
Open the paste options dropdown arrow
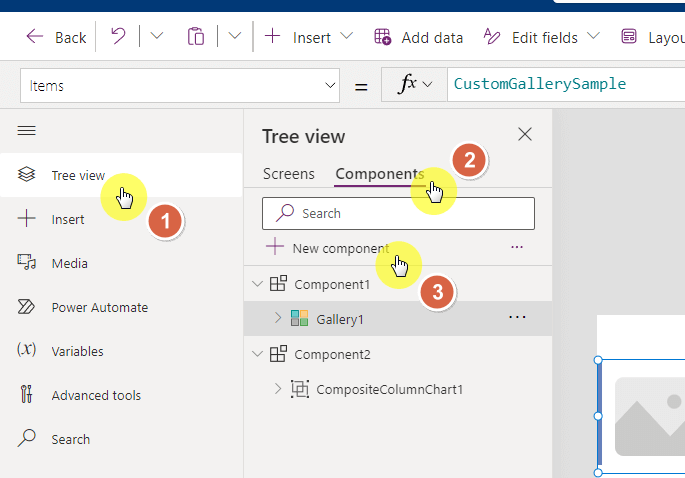click(235, 36)
